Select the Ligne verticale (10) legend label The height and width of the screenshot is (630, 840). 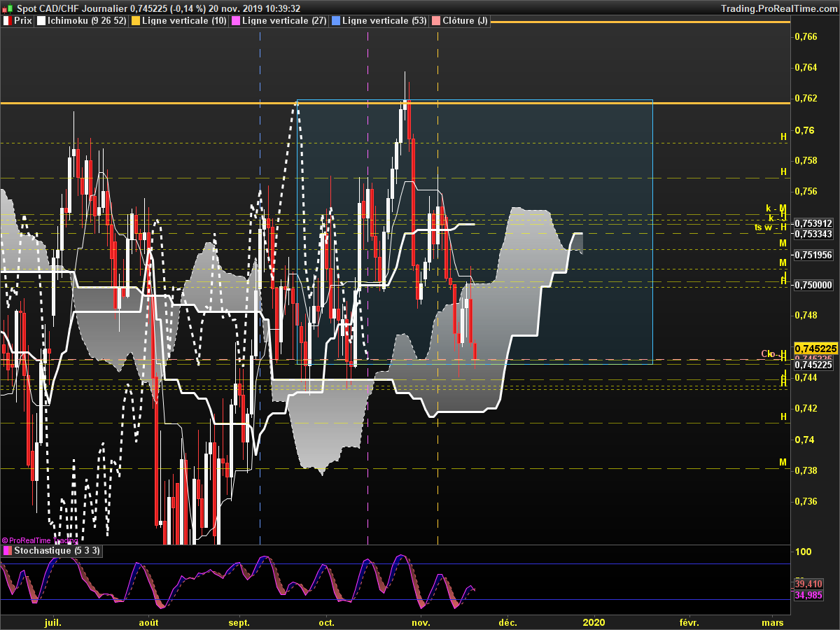tap(184, 21)
